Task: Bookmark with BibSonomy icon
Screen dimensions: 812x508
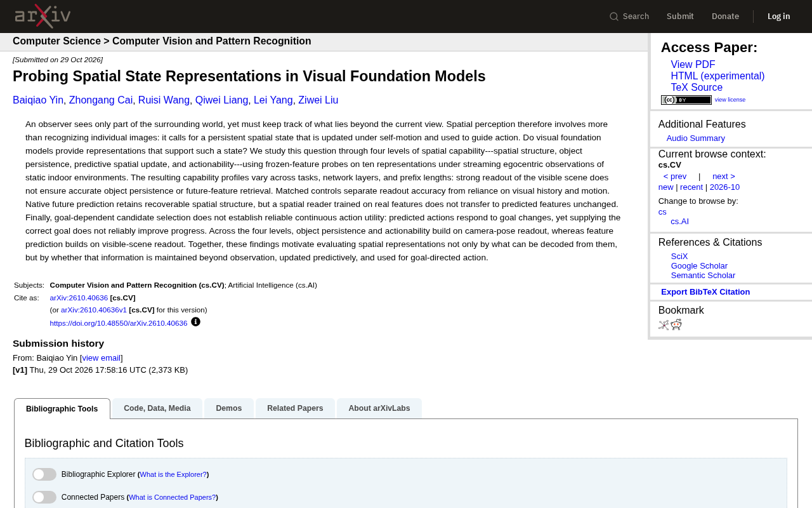Action: click(x=664, y=325)
